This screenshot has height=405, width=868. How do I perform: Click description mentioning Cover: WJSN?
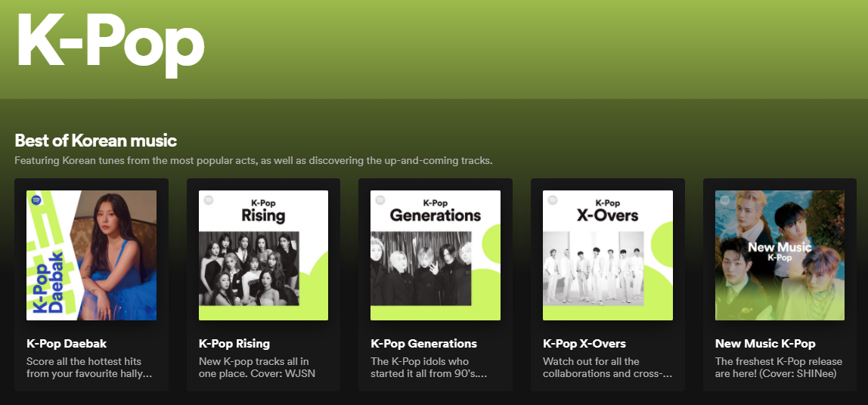pyautogui.click(x=255, y=367)
